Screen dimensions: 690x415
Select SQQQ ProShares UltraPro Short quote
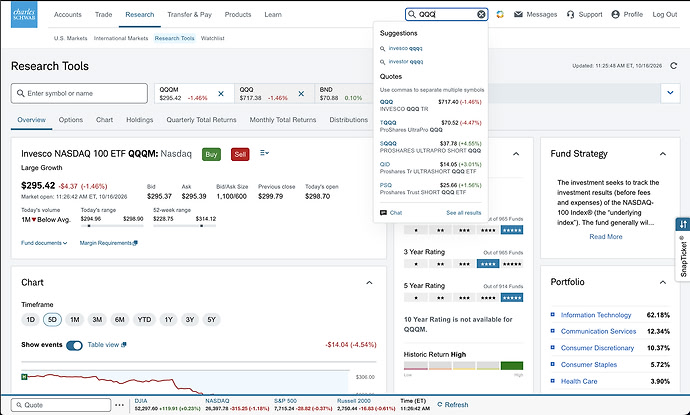(x=430, y=147)
